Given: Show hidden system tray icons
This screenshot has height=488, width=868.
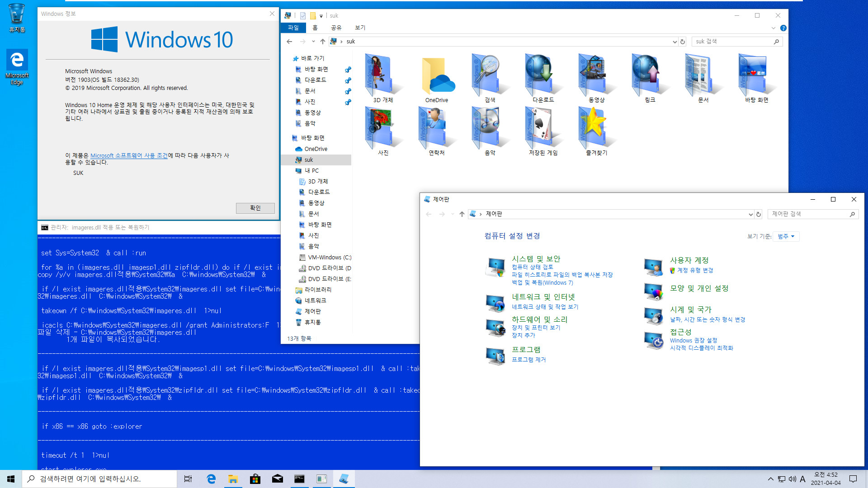Looking at the screenshot, I should pyautogui.click(x=770, y=479).
